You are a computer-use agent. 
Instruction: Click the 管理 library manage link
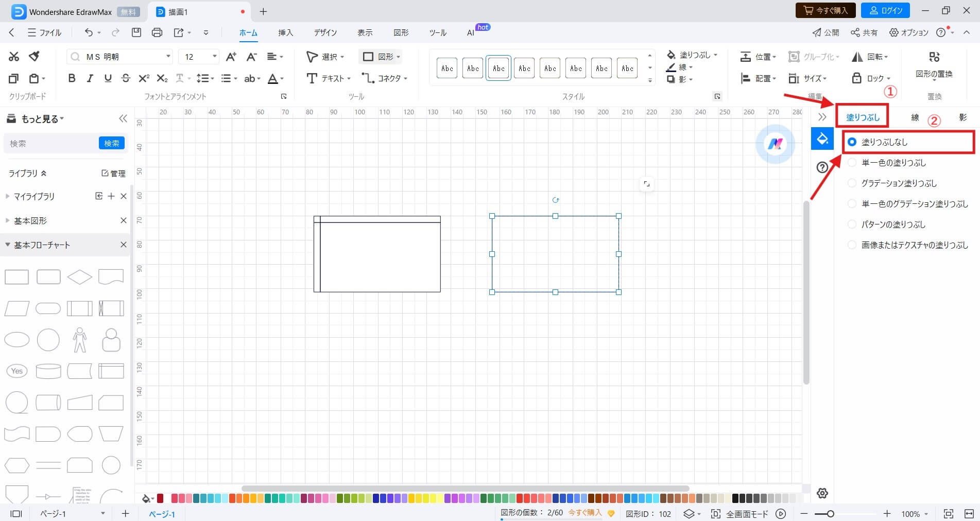tap(113, 173)
